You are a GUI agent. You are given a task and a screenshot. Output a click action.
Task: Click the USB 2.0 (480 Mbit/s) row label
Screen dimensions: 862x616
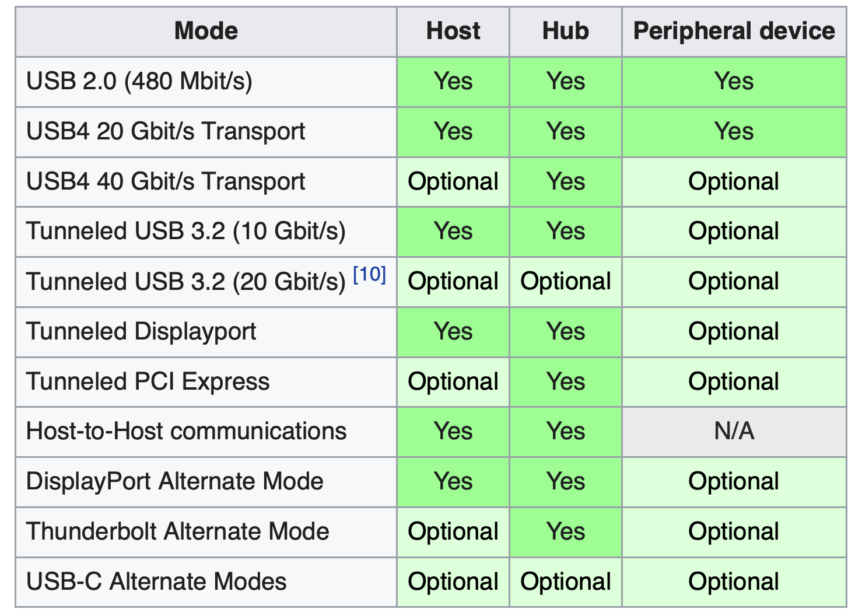[x=139, y=81]
